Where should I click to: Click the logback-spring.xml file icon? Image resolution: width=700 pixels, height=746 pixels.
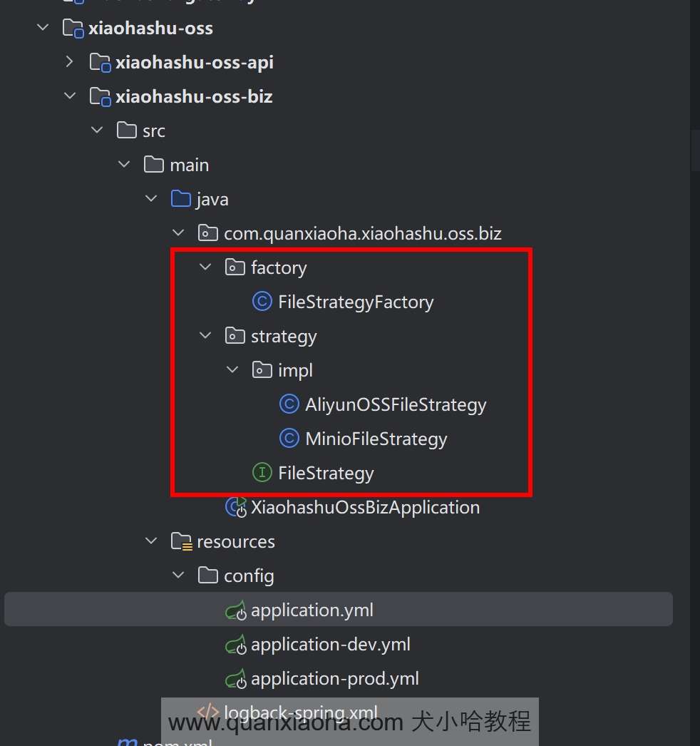(207, 712)
